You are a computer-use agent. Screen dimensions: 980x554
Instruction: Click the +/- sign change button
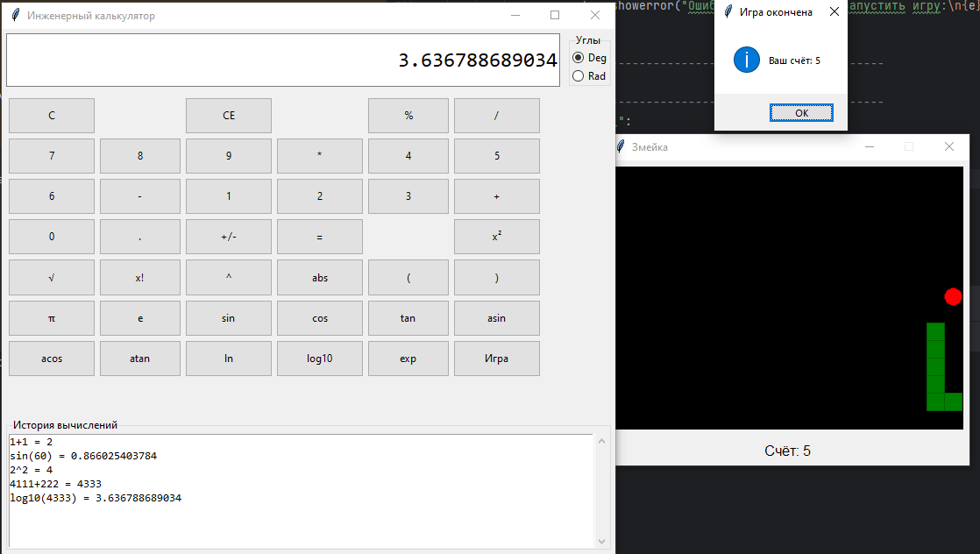click(x=229, y=237)
